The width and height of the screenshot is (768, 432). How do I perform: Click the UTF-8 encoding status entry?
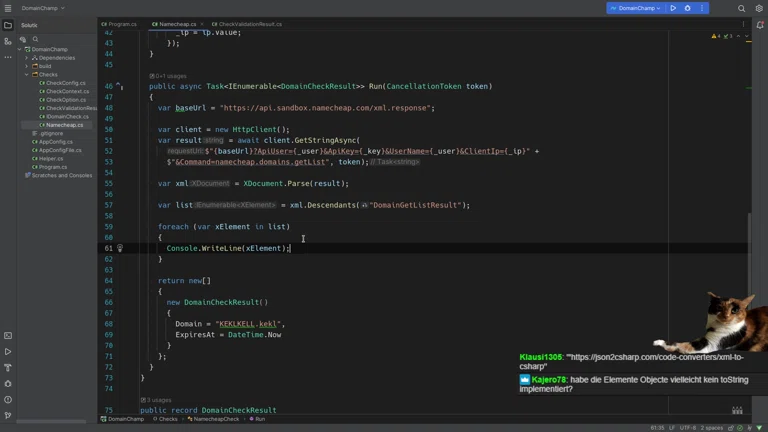pos(688,428)
